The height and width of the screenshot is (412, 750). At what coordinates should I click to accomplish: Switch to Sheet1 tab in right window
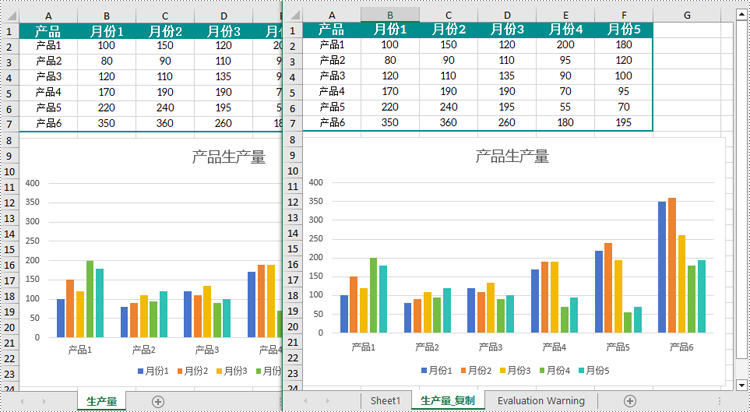386,401
